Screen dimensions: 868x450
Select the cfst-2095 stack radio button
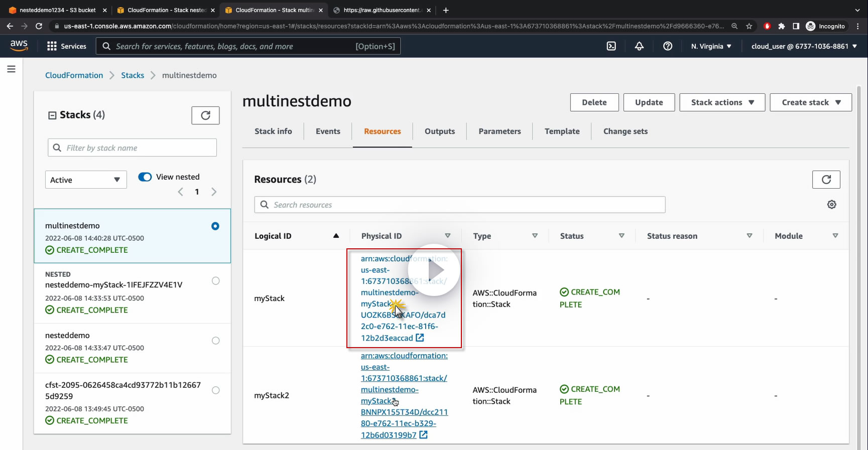click(x=216, y=390)
